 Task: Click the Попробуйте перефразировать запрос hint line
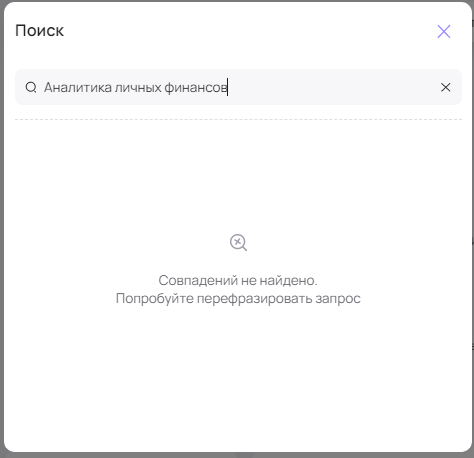(x=238, y=298)
